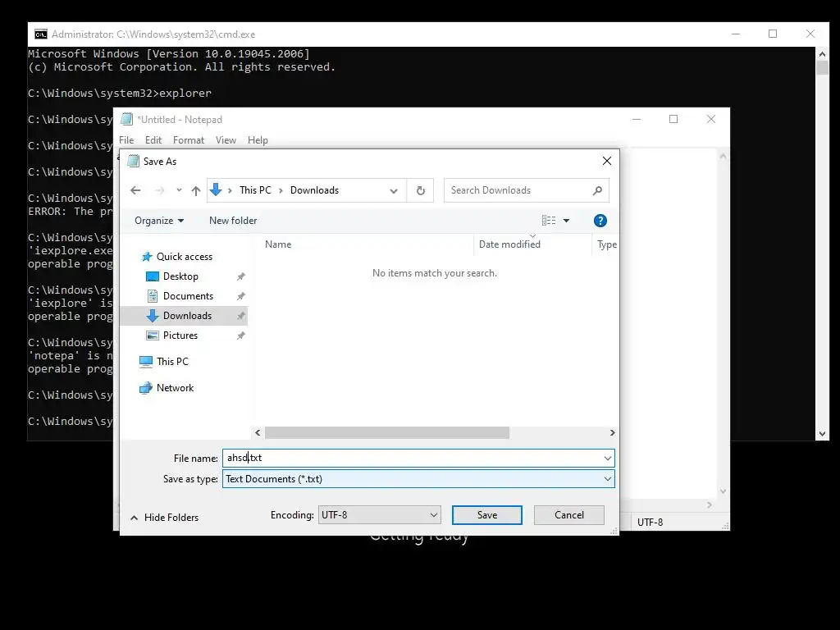Open the Save as type combo box
The image size is (840, 630).
click(418, 479)
